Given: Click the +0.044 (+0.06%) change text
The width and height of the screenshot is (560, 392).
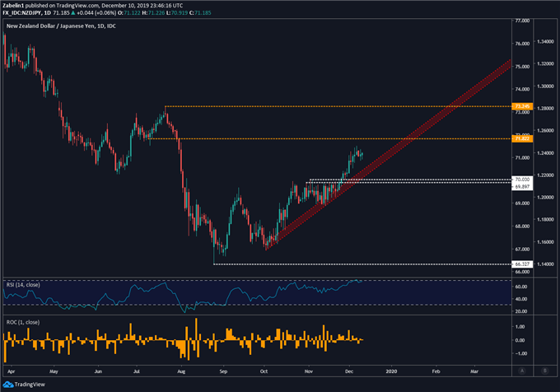Looking at the screenshot, I should [96, 13].
